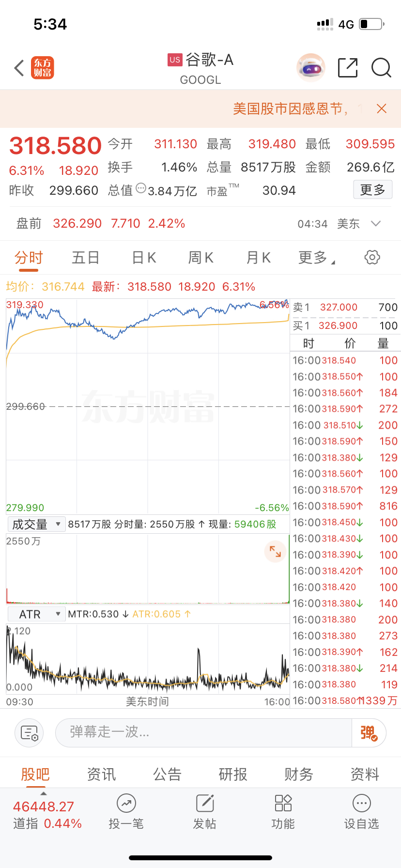Tap the share icon
The image size is (401, 868).
coord(348,68)
